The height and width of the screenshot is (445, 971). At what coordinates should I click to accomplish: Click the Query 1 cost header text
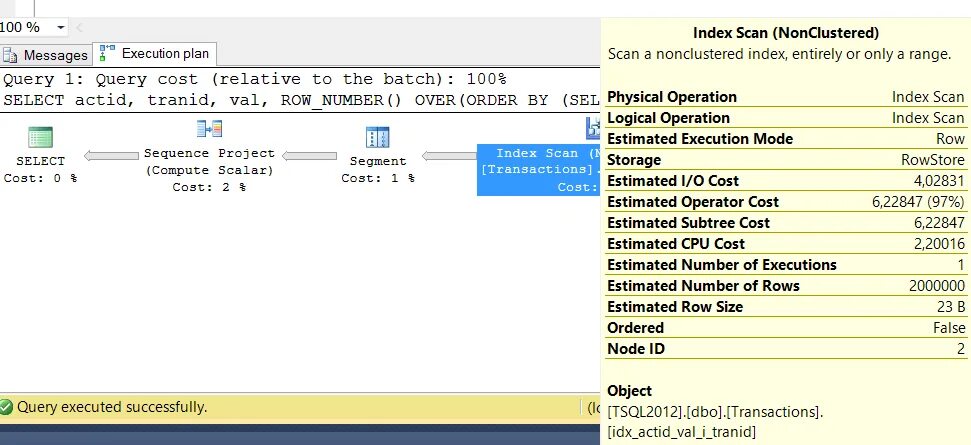pyautogui.click(x=255, y=79)
